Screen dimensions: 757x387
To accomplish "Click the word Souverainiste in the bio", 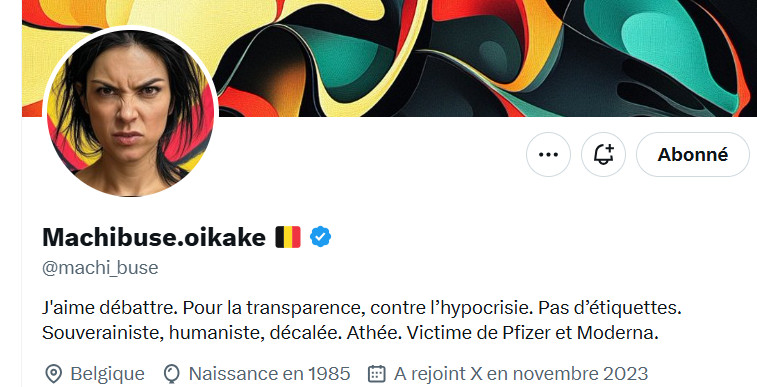I will click(102, 333).
